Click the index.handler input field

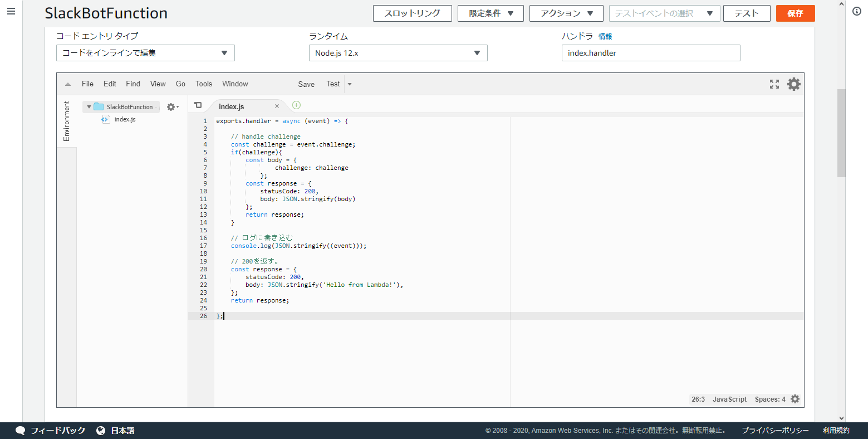coord(651,53)
